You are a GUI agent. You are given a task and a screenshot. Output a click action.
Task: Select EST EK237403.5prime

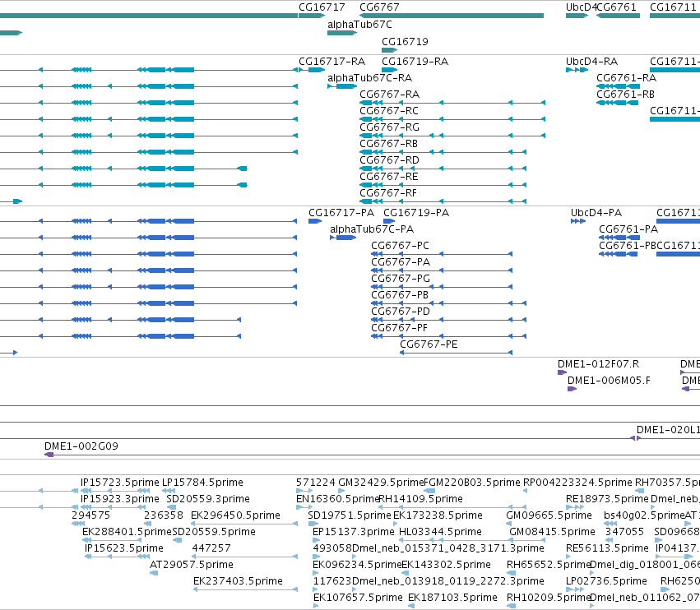pos(238,581)
